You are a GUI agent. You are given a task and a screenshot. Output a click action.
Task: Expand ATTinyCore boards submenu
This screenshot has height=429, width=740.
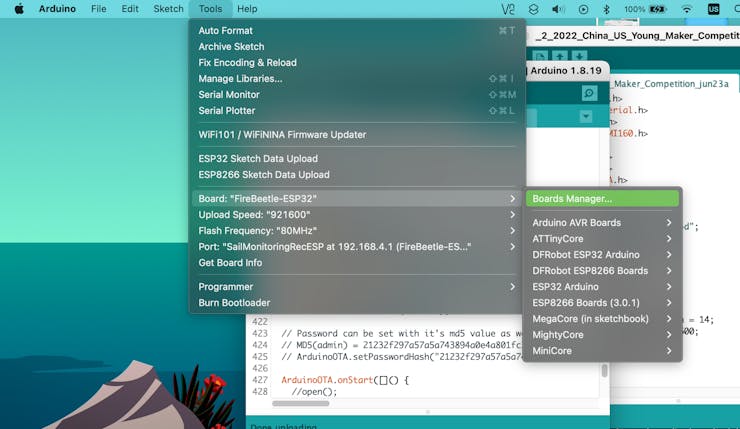(602, 239)
